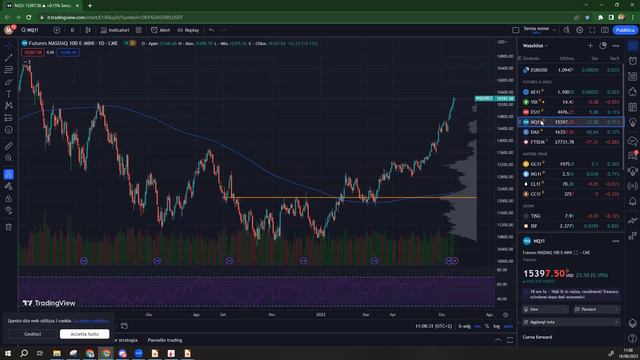Click Gestisci on cookie banner
Viewport: 640px width, 360px height.
click(32, 334)
